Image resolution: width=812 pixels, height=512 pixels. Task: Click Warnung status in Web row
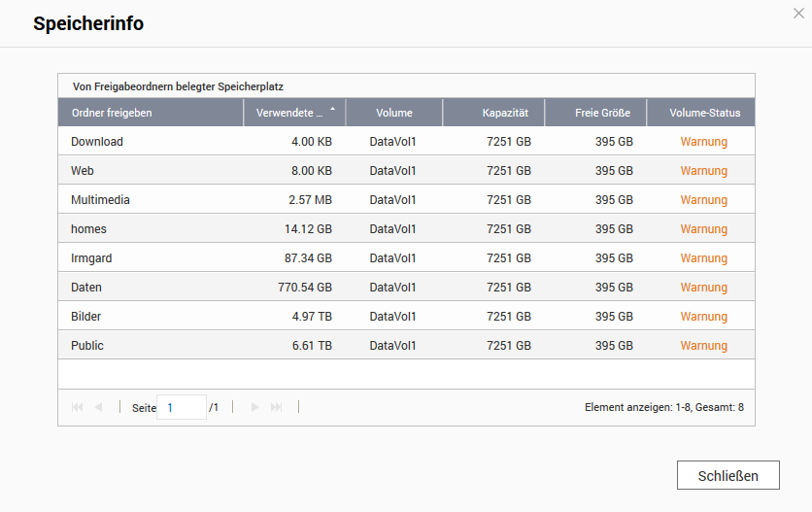(x=704, y=170)
